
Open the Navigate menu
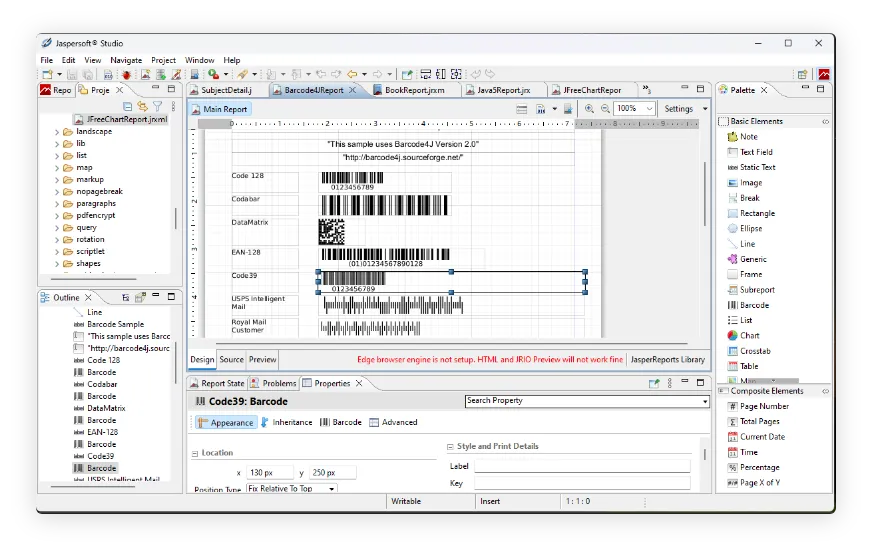coord(126,60)
